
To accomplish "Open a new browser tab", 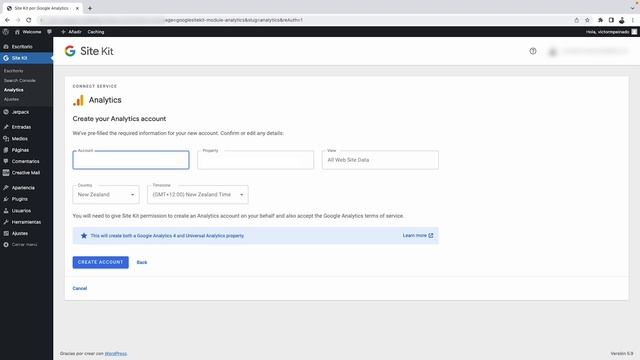I will pyautogui.click(x=90, y=8).
